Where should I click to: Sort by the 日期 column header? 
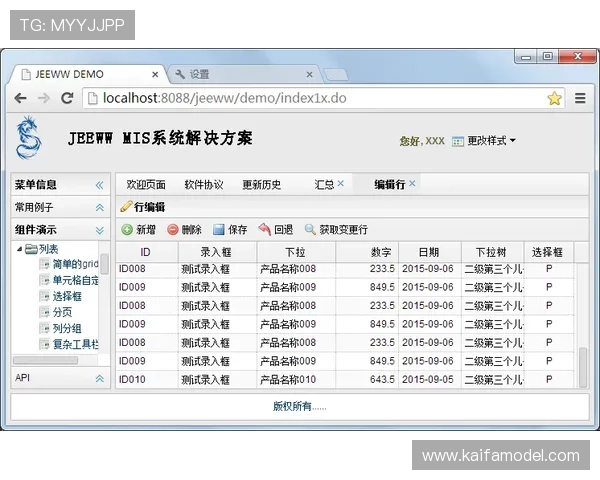pyautogui.click(x=430, y=252)
